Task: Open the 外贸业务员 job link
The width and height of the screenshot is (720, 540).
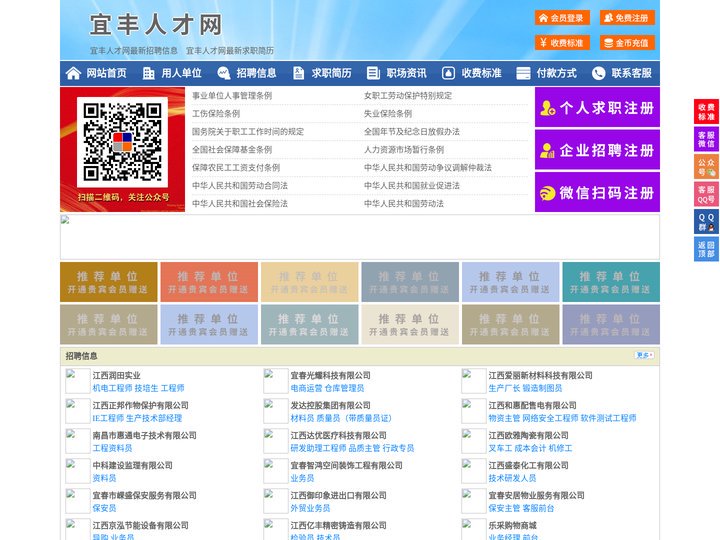Action: click(310, 508)
